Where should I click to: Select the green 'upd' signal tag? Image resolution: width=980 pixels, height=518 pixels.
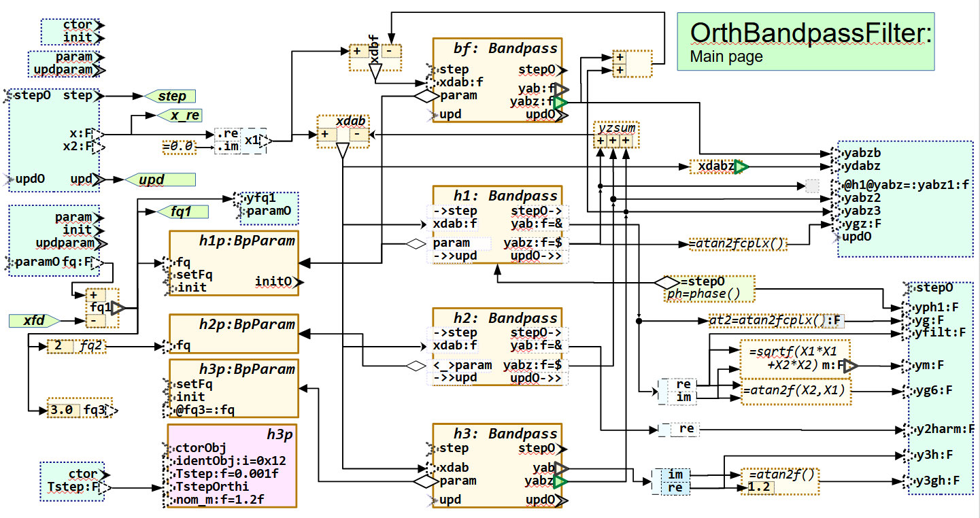tap(160, 180)
